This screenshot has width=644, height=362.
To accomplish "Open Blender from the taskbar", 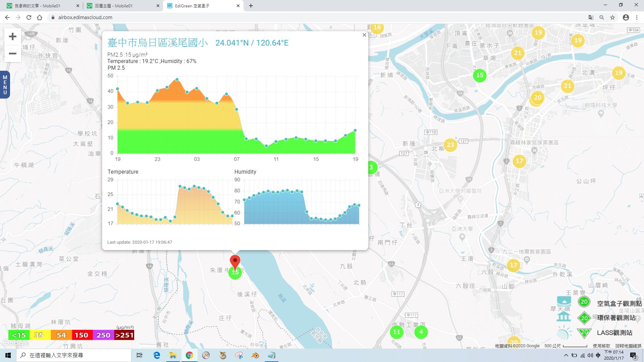I will pyautogui.click(x=255, y=355).
